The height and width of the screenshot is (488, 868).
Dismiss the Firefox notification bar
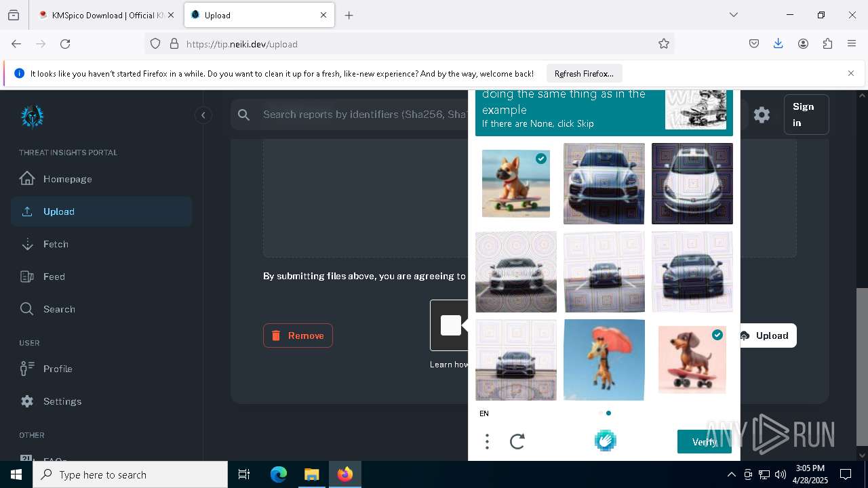[x=851, y=73]
